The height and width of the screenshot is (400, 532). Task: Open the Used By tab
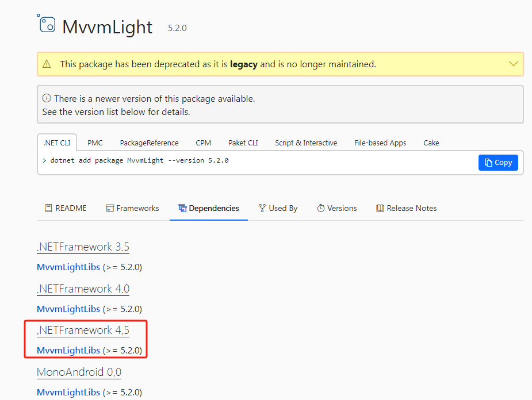[278, 208]
